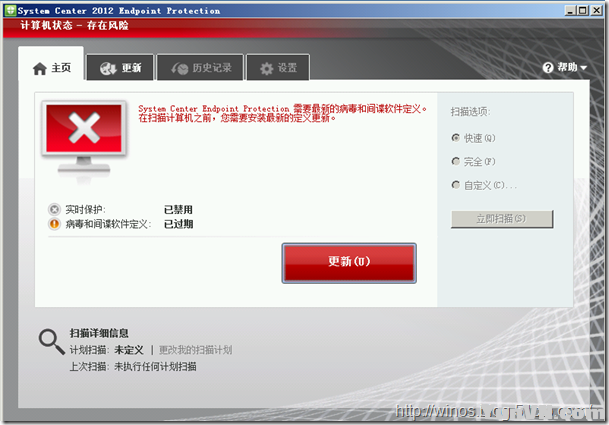This screenshot has height=425, width=609.
Task: Click the orange warning icon for 病毒和间谍软件定义
Action: pos(54,224)
